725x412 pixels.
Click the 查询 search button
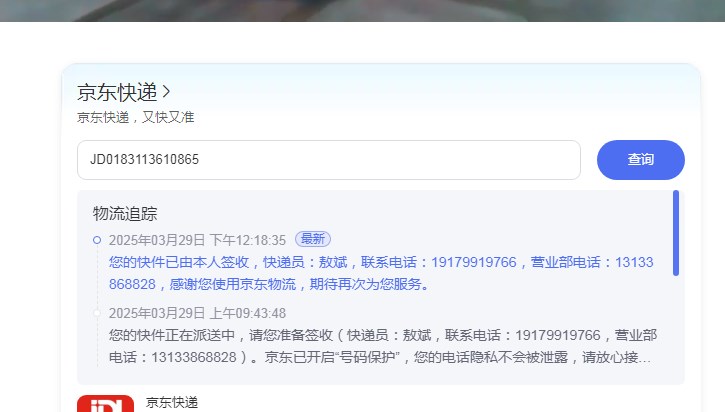(x=640, y=160)
